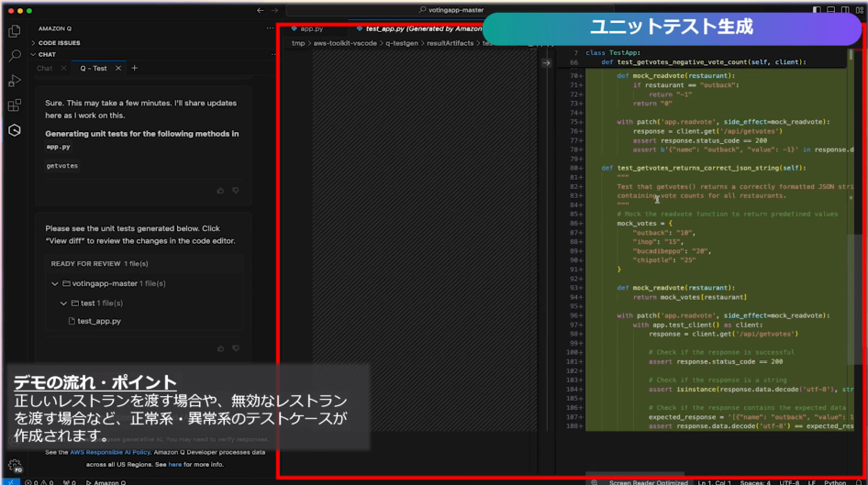This screenshot has width=868, height=485.
Task: Collapse the test folder in review tree
Action: [63, 303]
